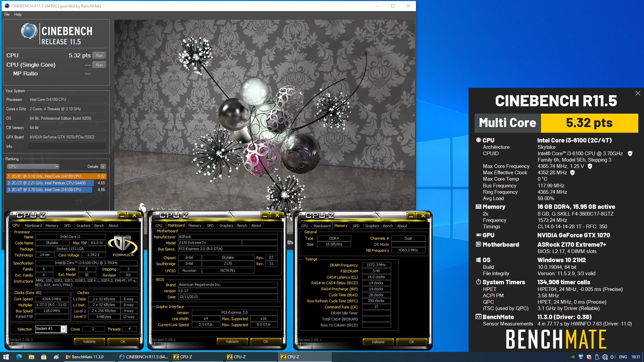Open the File menu in Cinebench
Screen dimensions: 644x362
tap(7, 14)
